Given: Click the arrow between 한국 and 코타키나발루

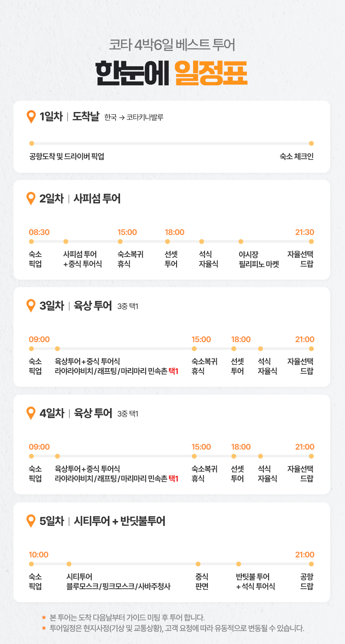Looking at the screenshot, I should [x=122, y=117].
